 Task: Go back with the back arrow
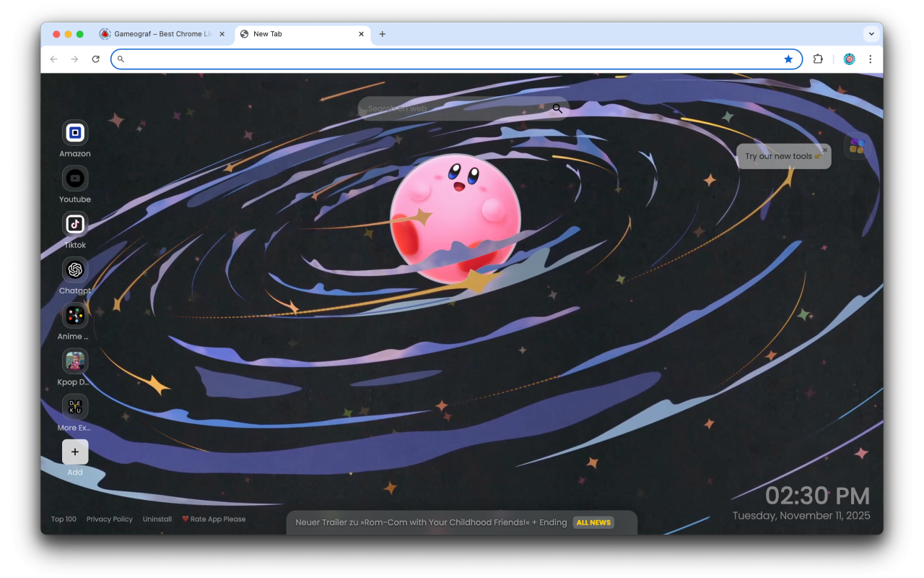point(53,59)
